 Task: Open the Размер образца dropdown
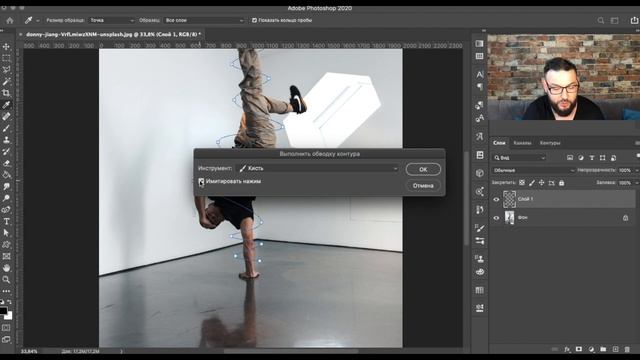(x=111, y=20)
